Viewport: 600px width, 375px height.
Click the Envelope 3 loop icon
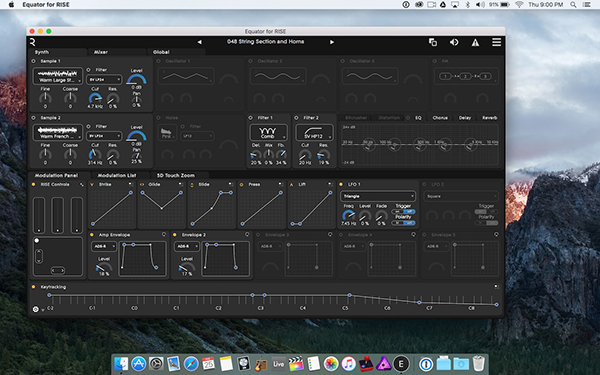click(330, 235)
